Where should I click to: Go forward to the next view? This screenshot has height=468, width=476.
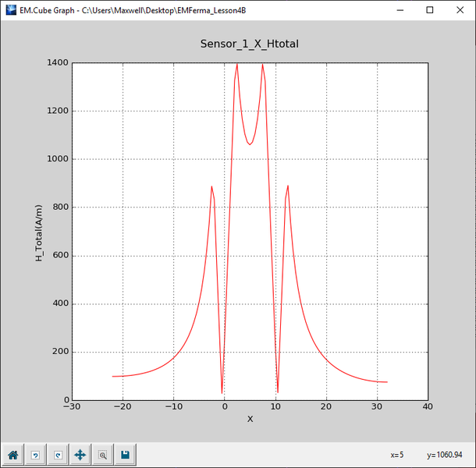coord(58,454)
